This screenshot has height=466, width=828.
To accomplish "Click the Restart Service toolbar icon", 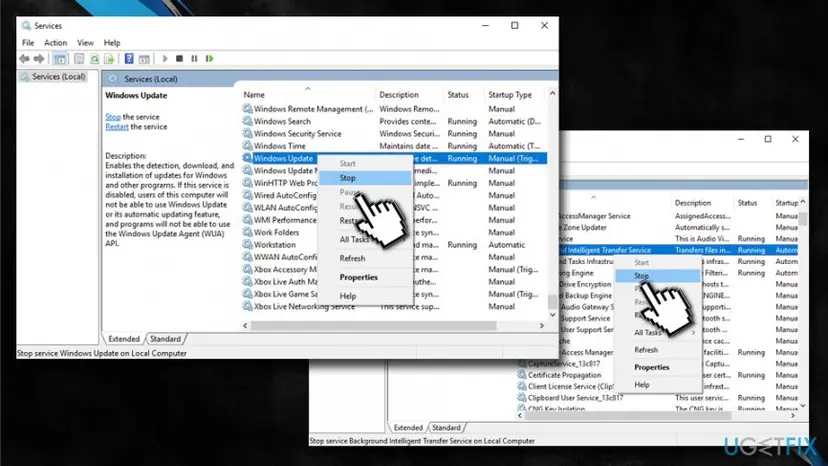I will coord(210,59).
